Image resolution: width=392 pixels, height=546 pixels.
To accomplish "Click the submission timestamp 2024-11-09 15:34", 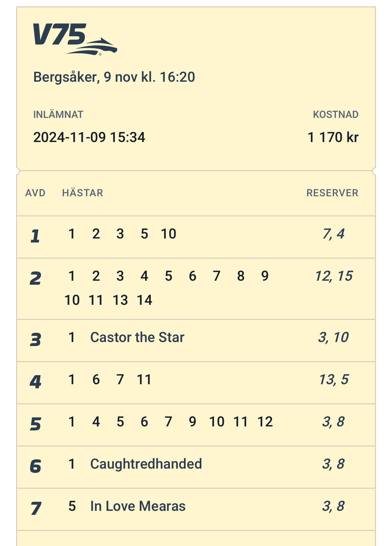I will pyautogui.click(x=89, y=137).
